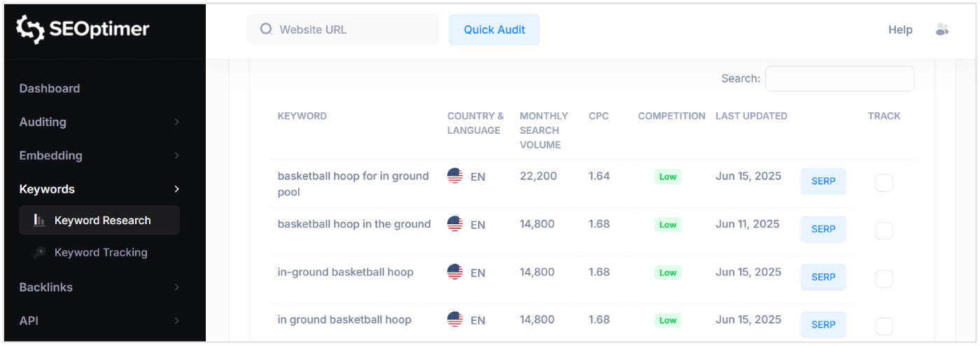980x346 pixels.
Task: Click the Keyword Research bar chart icon
Action: 40,221
